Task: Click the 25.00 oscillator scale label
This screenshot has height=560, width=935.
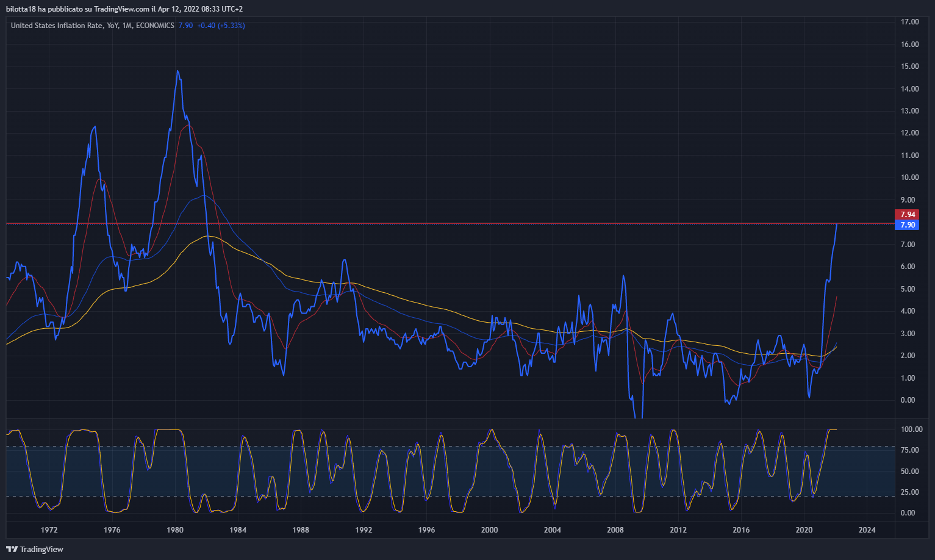Action: click(910, 492)
